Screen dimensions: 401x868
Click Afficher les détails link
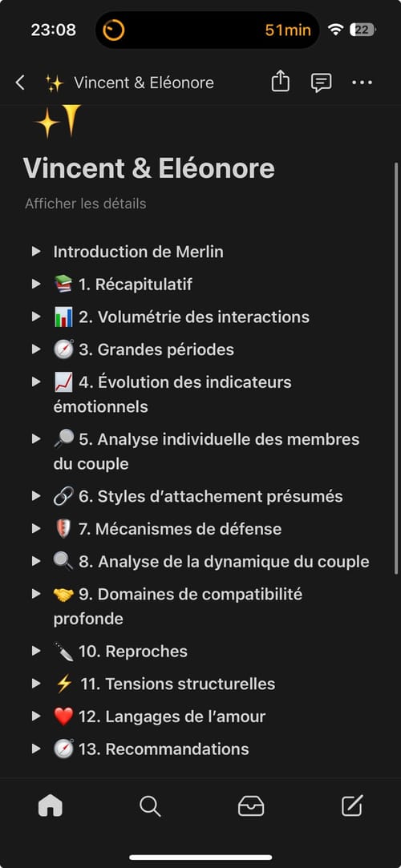85,204
